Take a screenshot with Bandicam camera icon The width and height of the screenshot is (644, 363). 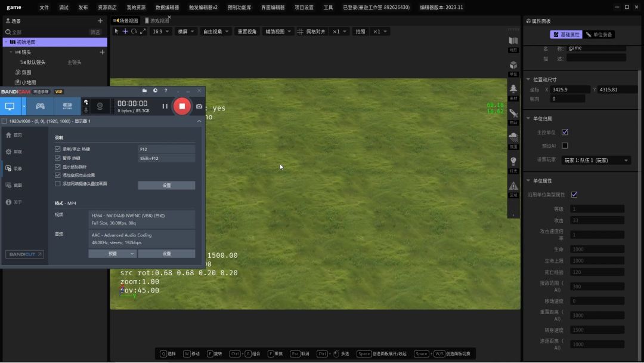199,106
